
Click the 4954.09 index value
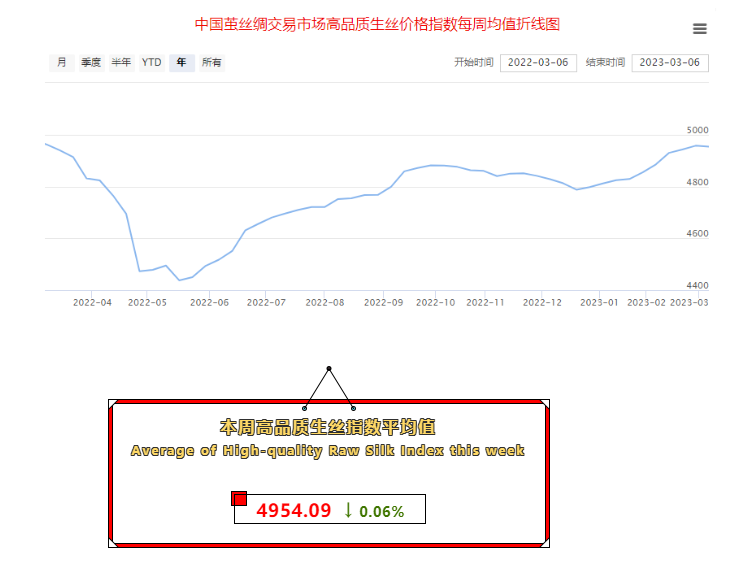[x=293, y=510]
